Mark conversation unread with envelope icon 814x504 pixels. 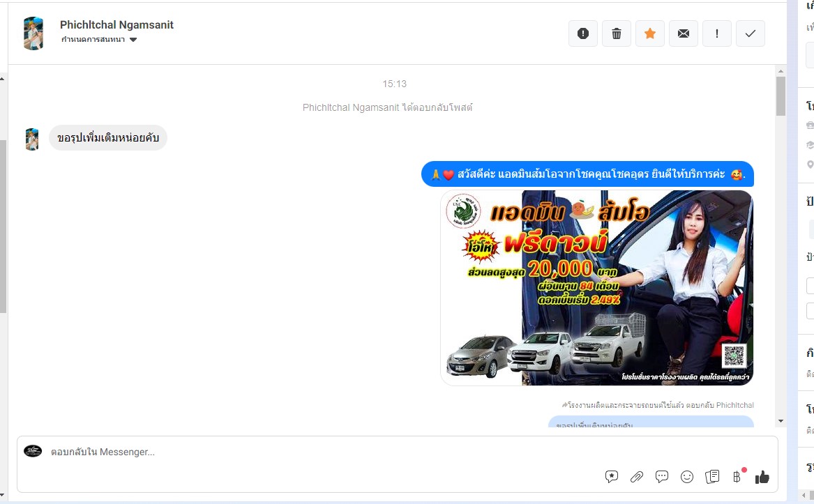pyautogui.click(x=684, y=33)
